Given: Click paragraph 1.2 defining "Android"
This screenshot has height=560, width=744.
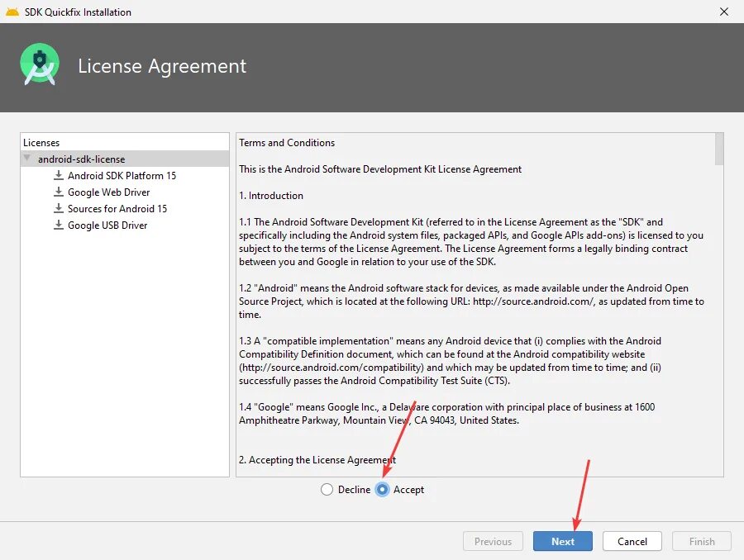Looking at the screenshot, I should tap(471, 301).
